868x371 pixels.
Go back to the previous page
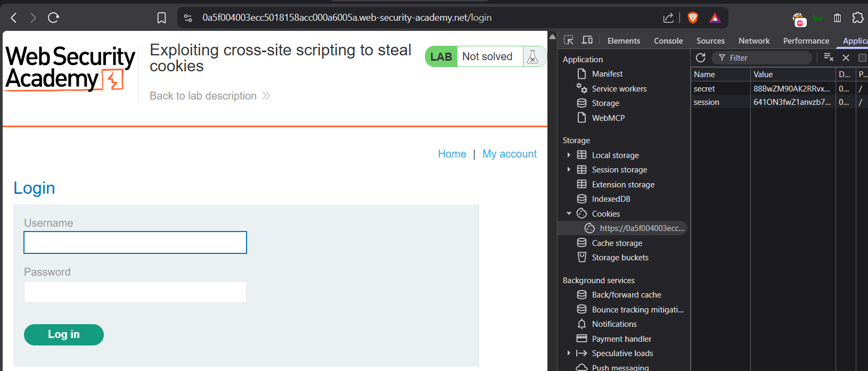click(x=14, y=18)
